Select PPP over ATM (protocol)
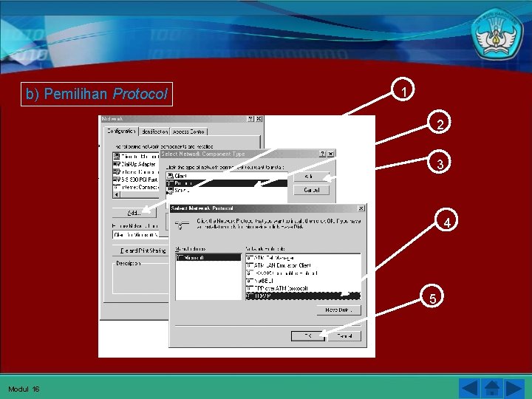Image resolution: width=532 pixels, height=399 pixels. pos(303,288)
